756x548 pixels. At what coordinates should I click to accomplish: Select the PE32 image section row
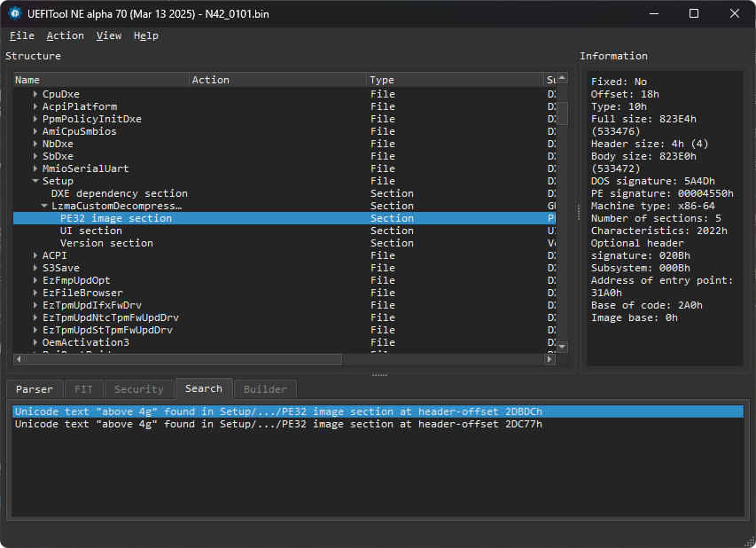(x=284, y=218)
